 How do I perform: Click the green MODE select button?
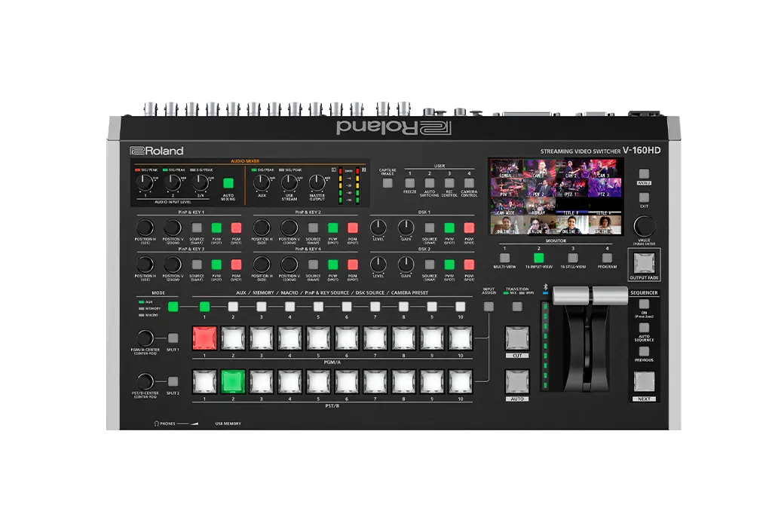click(x=173, y=307)
